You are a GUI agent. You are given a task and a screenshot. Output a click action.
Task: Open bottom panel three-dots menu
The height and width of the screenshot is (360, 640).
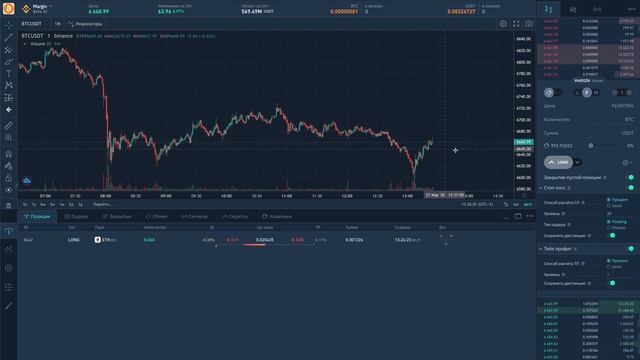530,216
